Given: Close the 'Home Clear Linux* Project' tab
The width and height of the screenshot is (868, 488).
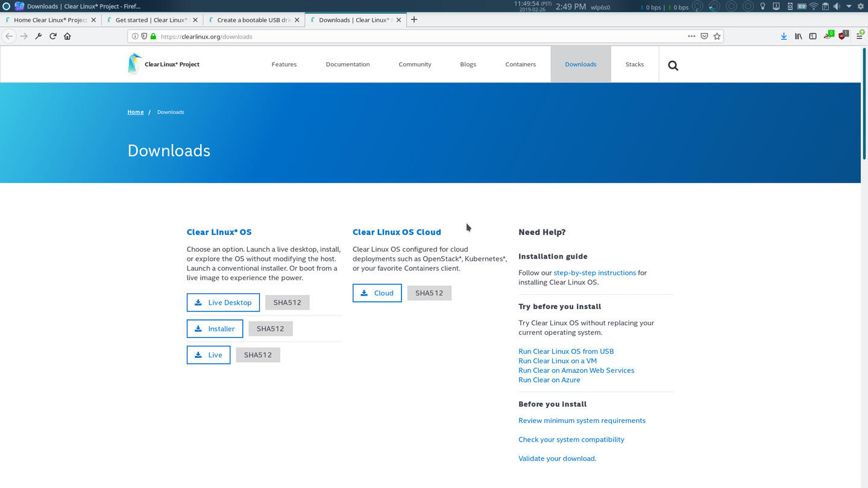Looking at the screenshot, I should point(93,20).
